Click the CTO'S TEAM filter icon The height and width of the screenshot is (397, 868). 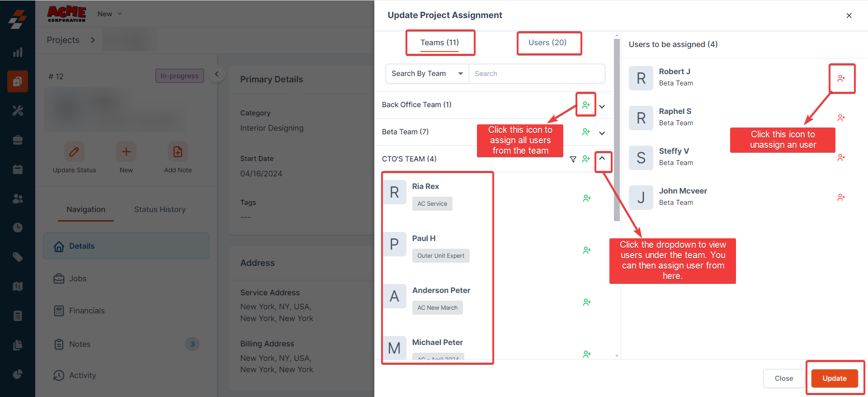tap(573, 159)
